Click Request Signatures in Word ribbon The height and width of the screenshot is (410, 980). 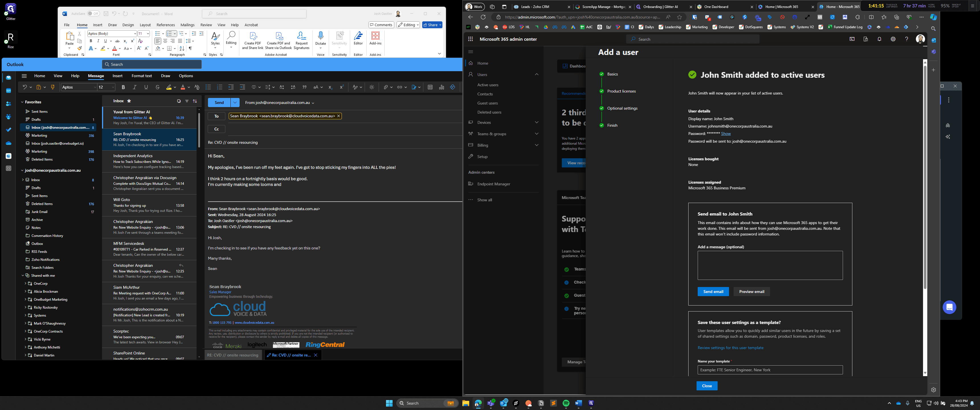[x=301, y=40]
